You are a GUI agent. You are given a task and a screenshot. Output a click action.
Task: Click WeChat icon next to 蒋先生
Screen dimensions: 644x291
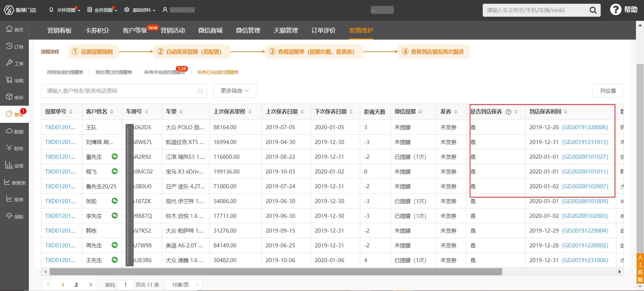(115, 245)
